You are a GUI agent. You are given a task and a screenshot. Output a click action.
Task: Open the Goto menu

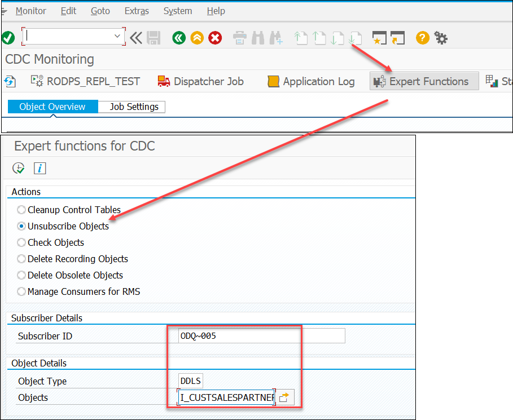click(100, 11)
